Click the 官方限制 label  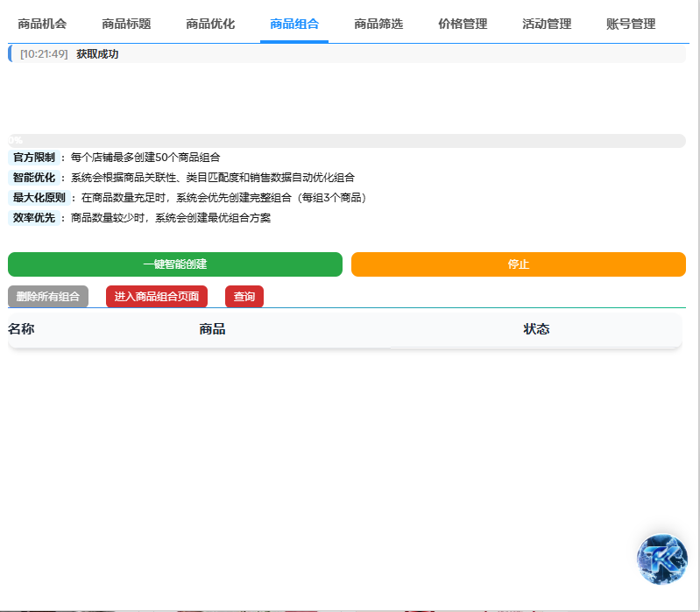coord(34,158)
